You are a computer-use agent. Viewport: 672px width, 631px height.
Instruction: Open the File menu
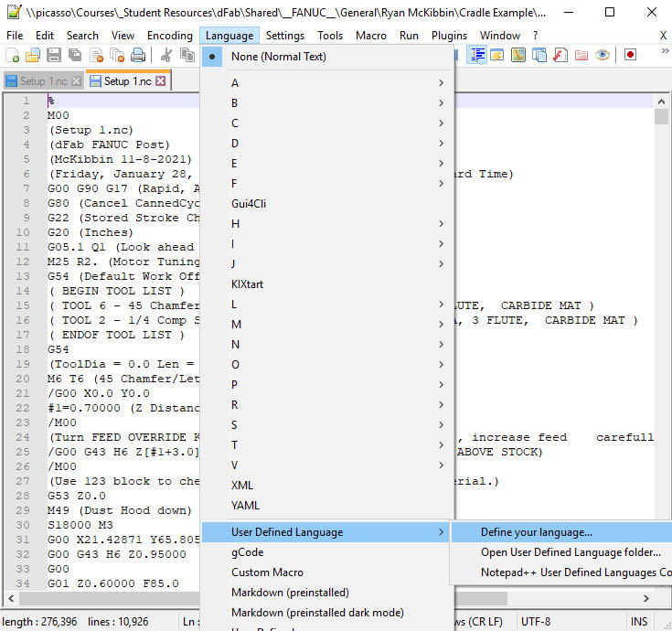(x=15, y=36)
